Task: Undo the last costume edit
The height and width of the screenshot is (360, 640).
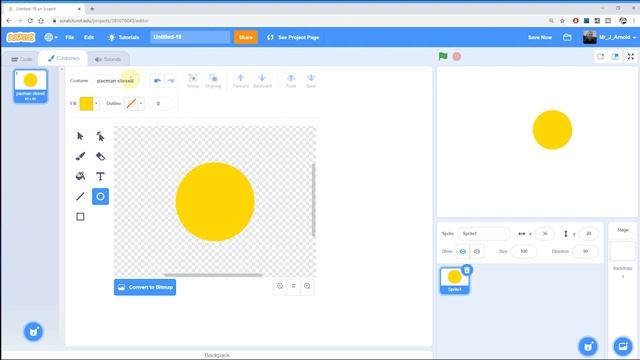Action: (157, 80)
